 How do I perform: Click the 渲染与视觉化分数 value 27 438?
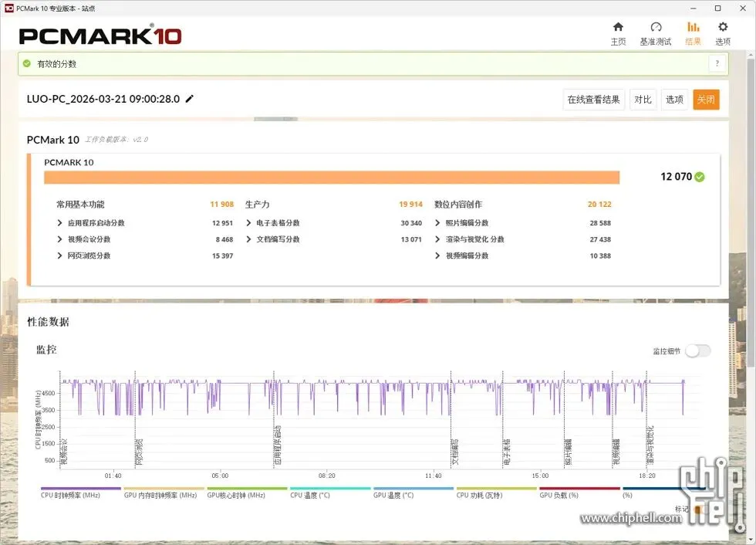click(600, 239)
